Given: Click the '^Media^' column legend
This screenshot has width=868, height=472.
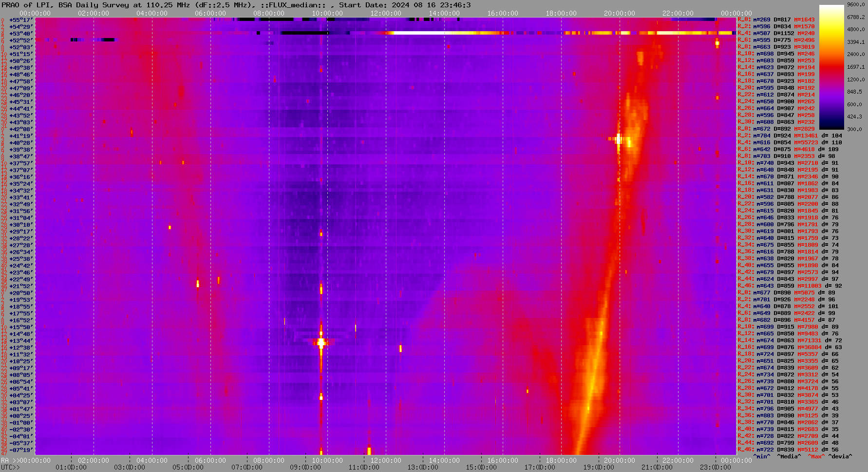Looking at the screenshot, I should point(789,456).
